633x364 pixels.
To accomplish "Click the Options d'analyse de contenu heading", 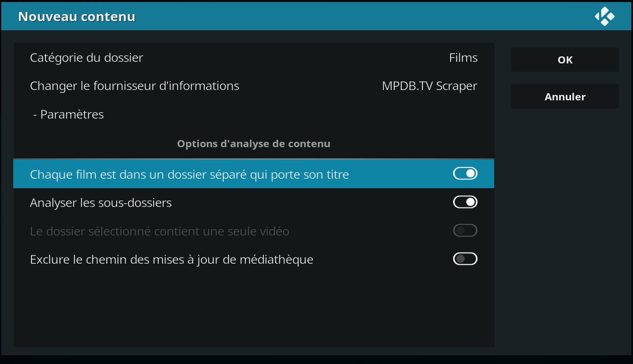I will tap(254, 144).
